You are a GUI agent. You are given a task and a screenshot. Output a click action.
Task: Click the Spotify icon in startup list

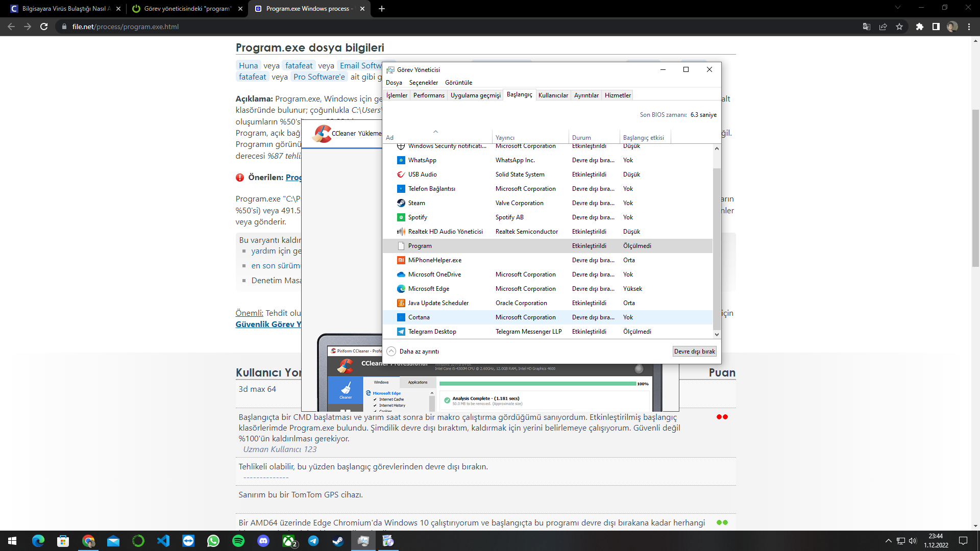[x=401, y=217]
